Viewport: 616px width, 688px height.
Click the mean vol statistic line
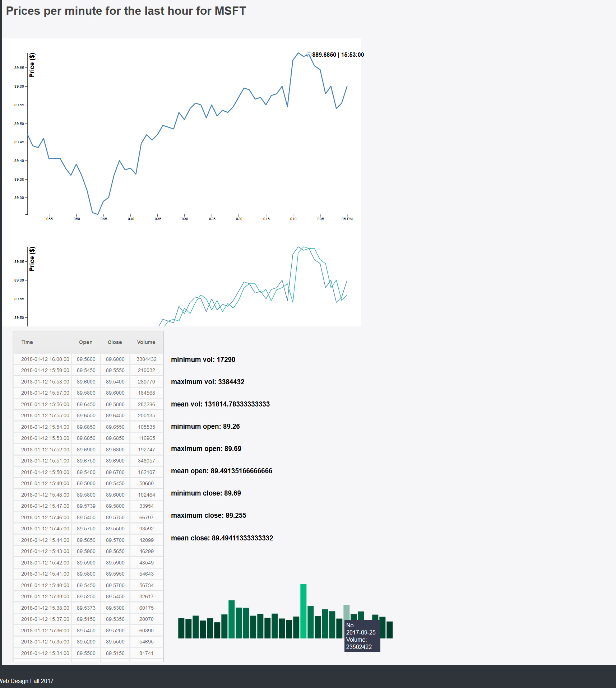(x=220, y=404)
